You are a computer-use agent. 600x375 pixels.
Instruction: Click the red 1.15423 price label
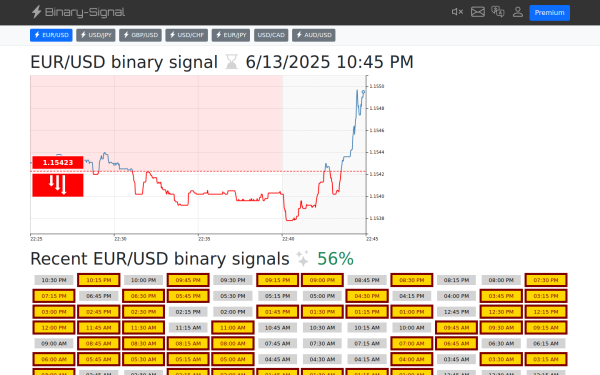[x=58, y=163]
